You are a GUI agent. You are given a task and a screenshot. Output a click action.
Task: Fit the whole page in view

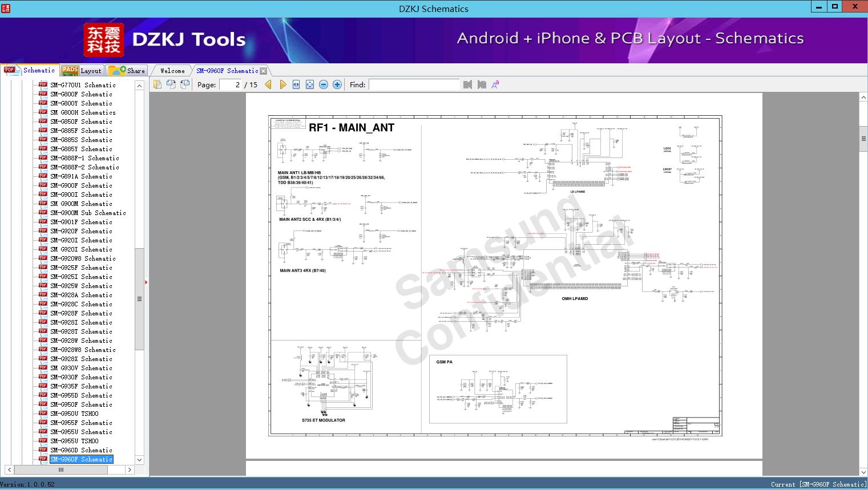click(x=310, y=84)
